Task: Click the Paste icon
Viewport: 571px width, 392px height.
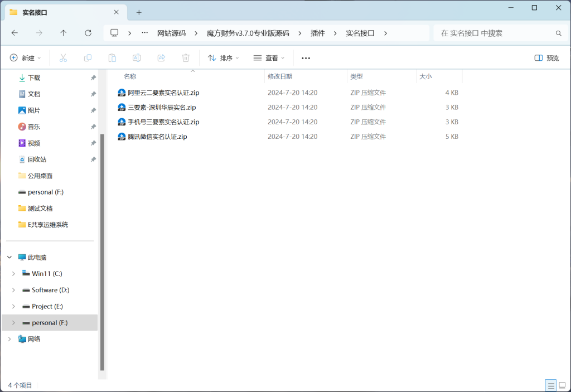Action: [112, 57]
